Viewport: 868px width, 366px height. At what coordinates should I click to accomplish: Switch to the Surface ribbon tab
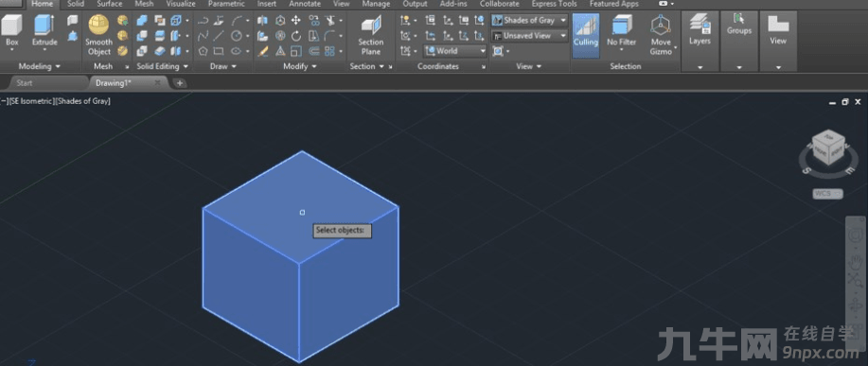click(109, 4)
